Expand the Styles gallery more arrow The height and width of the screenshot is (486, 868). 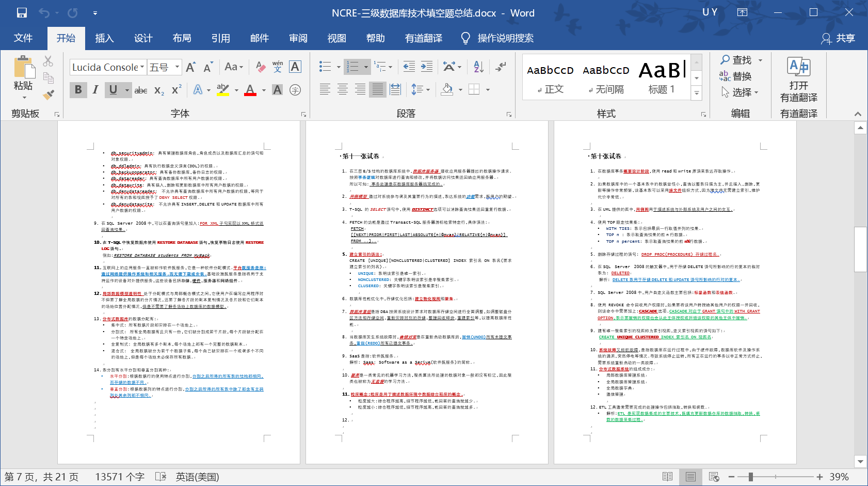tap(697, 93)
